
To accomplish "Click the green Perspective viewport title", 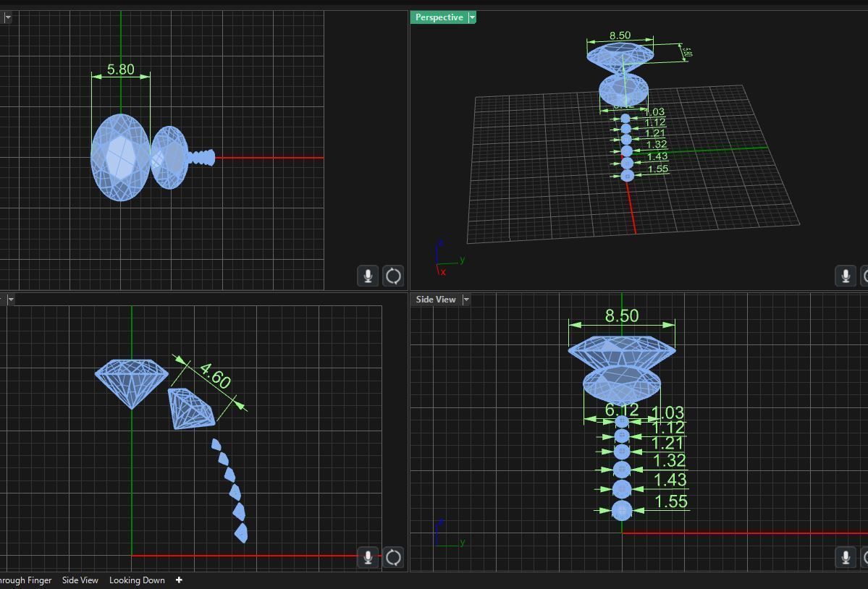I will pos(439,17).
